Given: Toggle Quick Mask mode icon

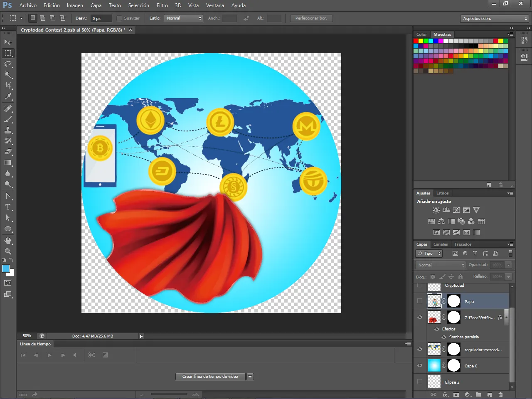Looking at the screenshot, I should click(x=8, y=283).
